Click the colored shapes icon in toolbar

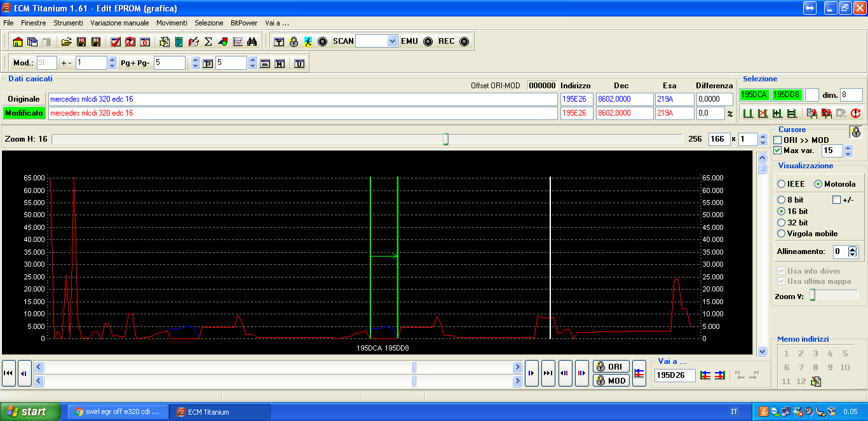tap(223, 42)
